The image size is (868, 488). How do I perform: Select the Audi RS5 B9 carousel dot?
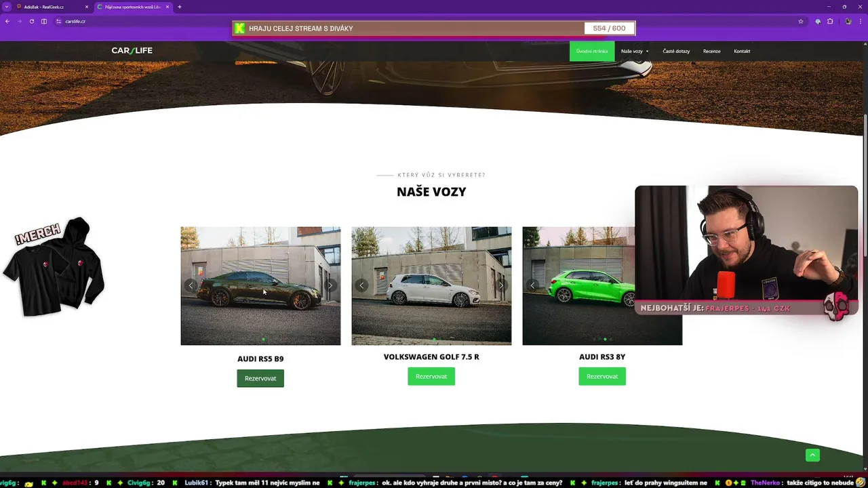[x=263, y=339]
